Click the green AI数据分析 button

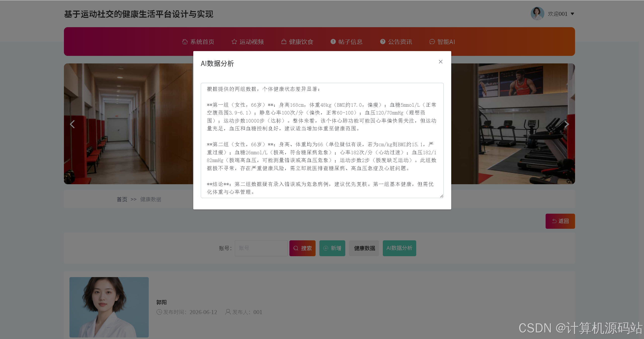tap(399, 248)
